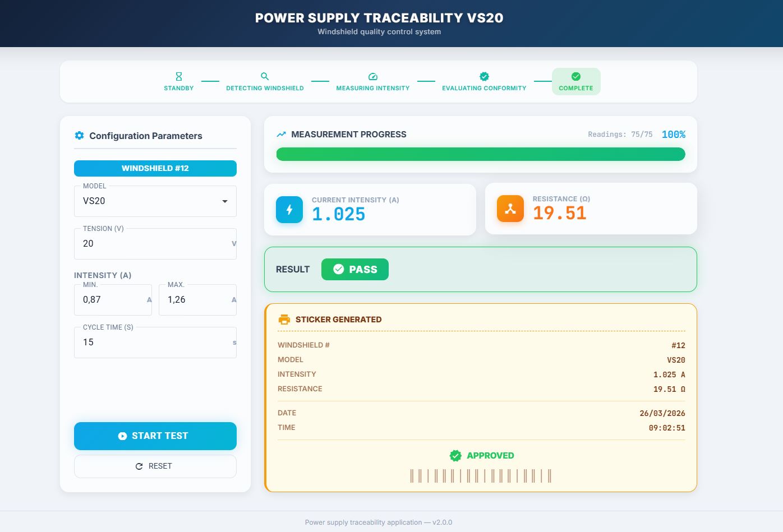This screenshot has width=783, height=532.
Task: Click the sticker printer icon
Action: [x=284, y=320]
